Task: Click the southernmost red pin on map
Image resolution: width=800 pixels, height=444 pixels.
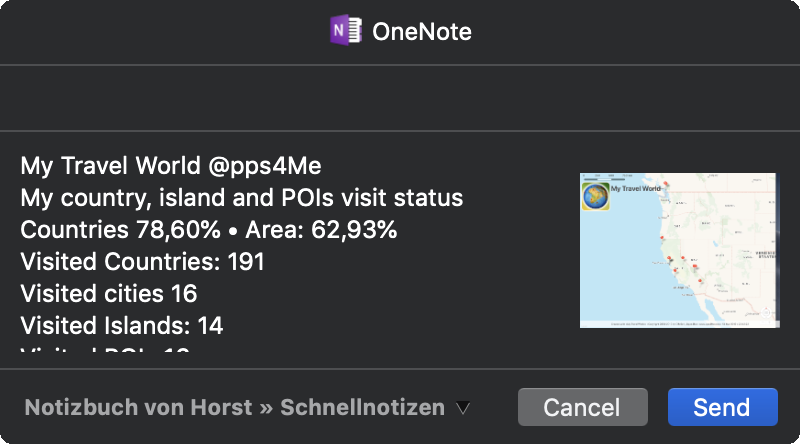Action: 700,281
